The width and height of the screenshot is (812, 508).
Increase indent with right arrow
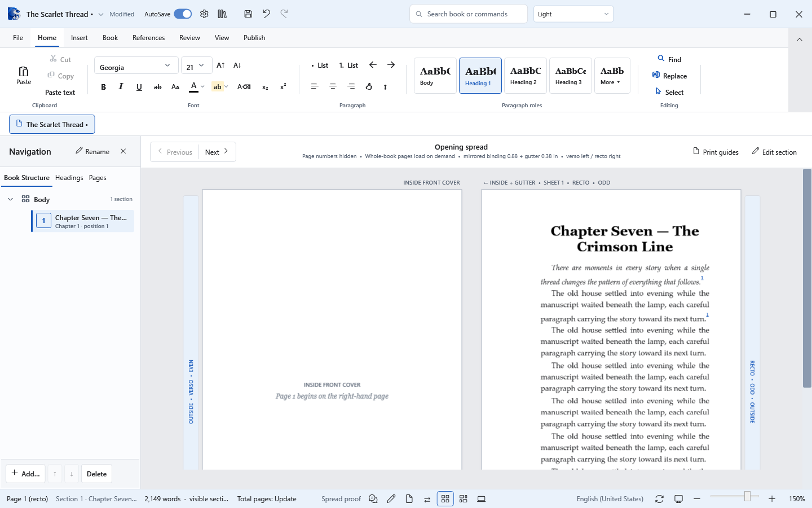[391, 65]
